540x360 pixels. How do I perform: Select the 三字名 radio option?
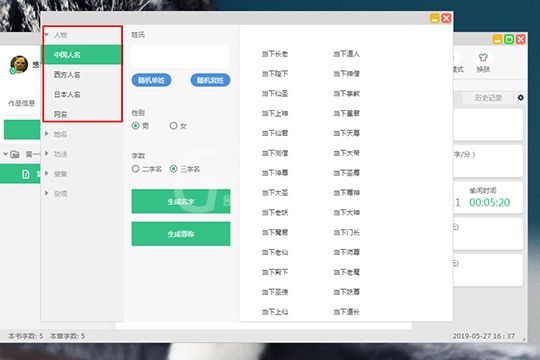click(174, 169)
